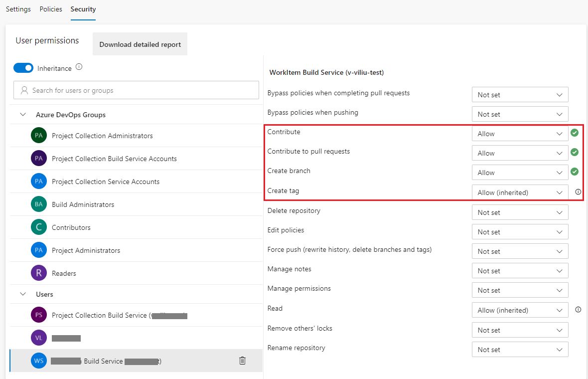This screenshot has height=379, width=588.
Task: Select the Contributors group
Action: click(x=136, y=227)
